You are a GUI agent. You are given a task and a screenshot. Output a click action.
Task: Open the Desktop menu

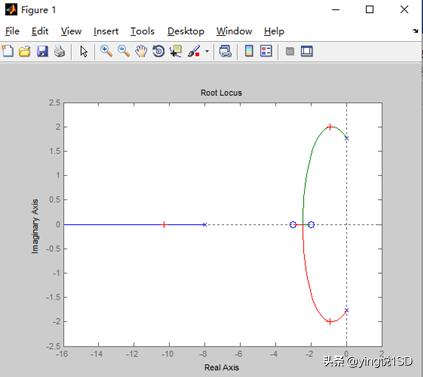click(x=186, y=31)
